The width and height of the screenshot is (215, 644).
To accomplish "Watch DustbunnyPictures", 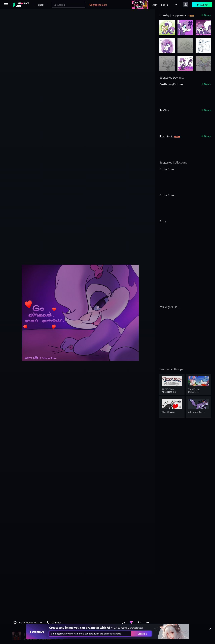I will [206, 84].
